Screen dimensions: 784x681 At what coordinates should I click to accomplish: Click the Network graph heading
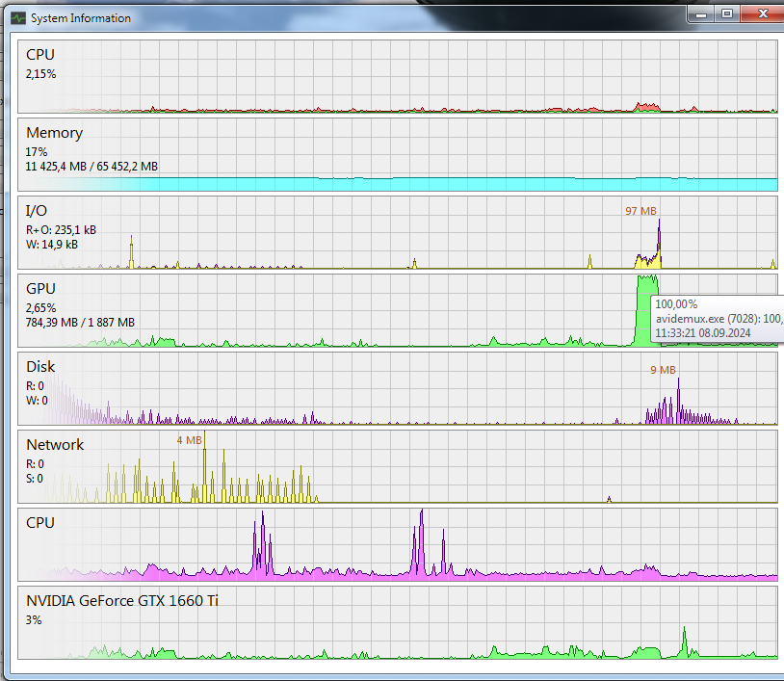(55, 444)
